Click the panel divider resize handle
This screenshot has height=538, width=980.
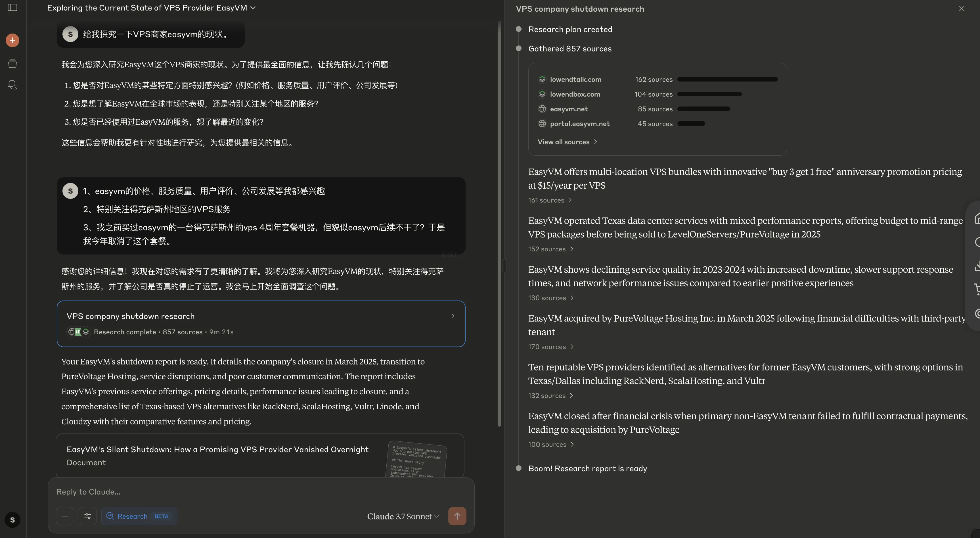[x=504, y=265]
